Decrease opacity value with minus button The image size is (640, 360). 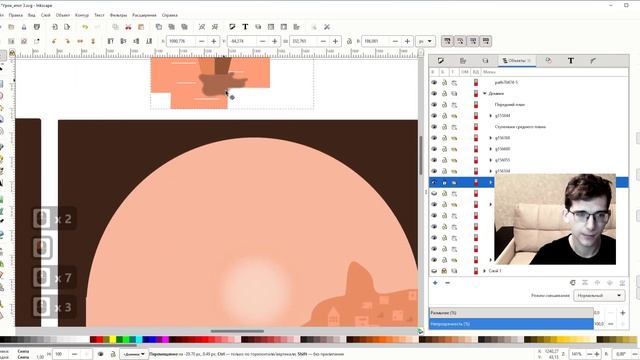[x=611, y=324]
